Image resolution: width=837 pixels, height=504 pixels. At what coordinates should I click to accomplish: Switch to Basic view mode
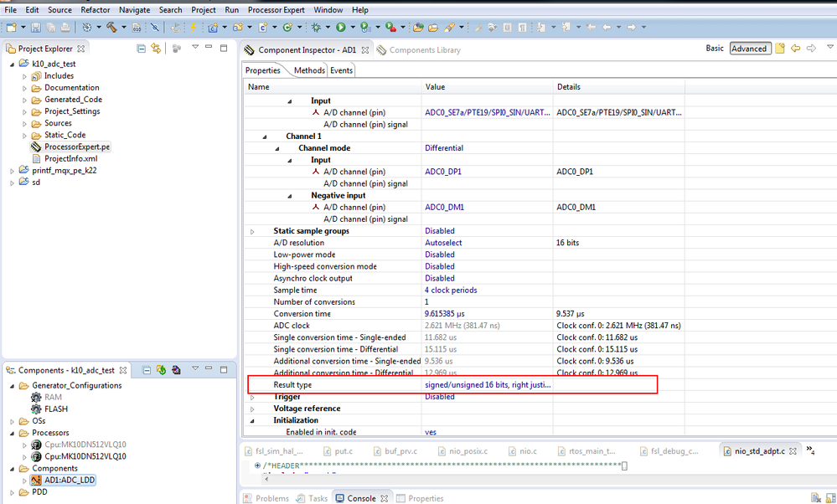click(715, 49)
